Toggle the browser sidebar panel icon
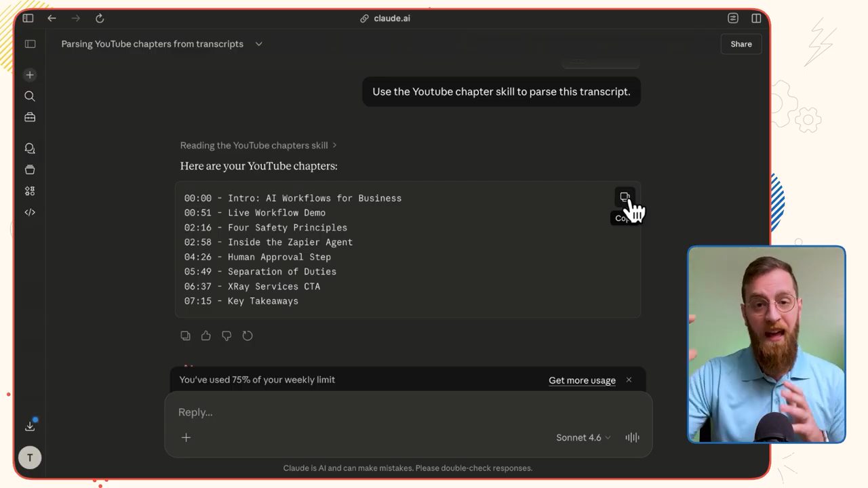 pos(28,18)
